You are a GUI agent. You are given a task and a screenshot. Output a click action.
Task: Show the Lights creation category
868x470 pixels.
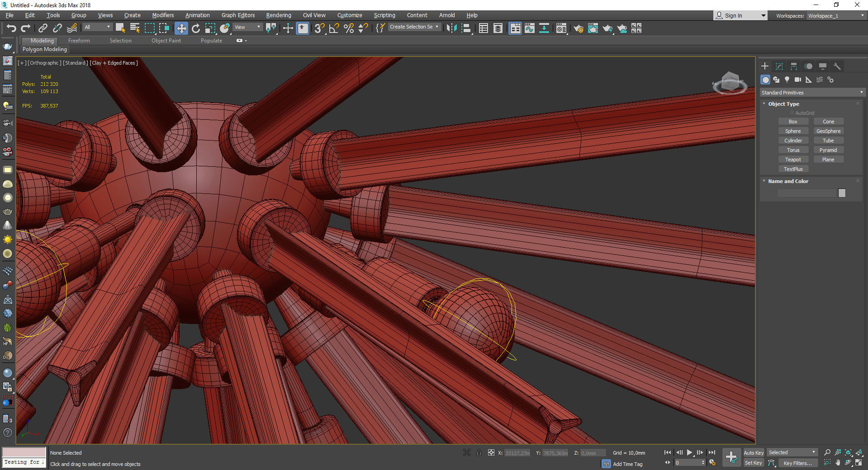787,80
